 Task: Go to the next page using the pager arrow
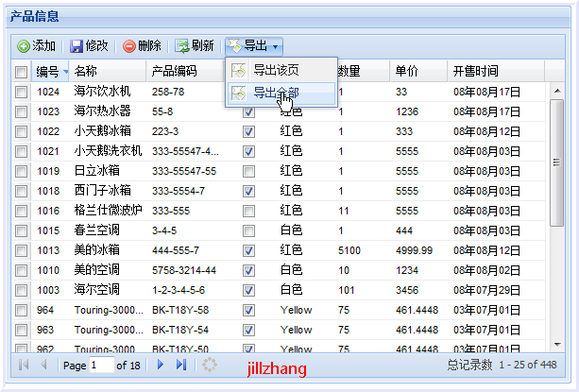[x=161, y=365]
